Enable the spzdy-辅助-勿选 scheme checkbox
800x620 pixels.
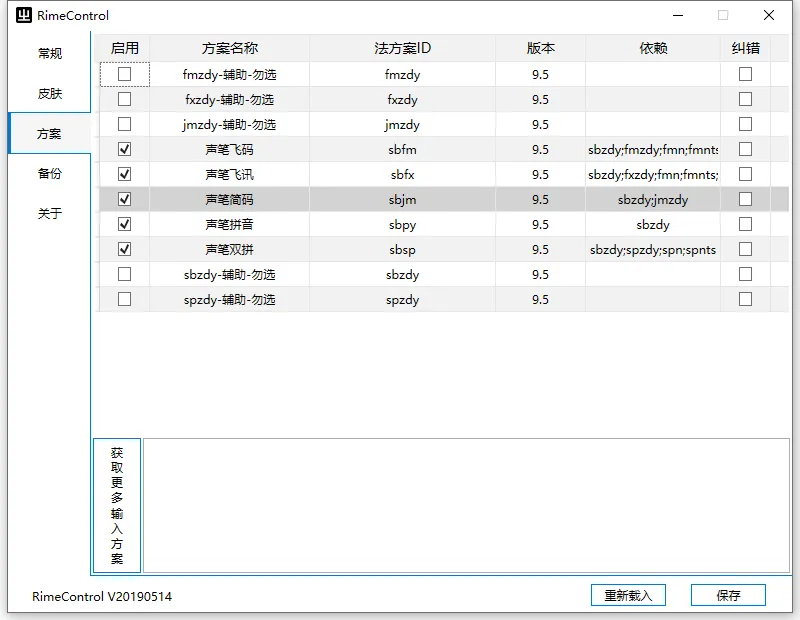(125, 299)
